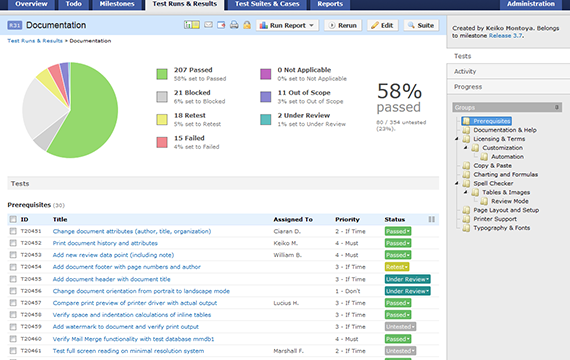
Task: Click the Tables & Images folder icon
Action: [x=475, y=192]
